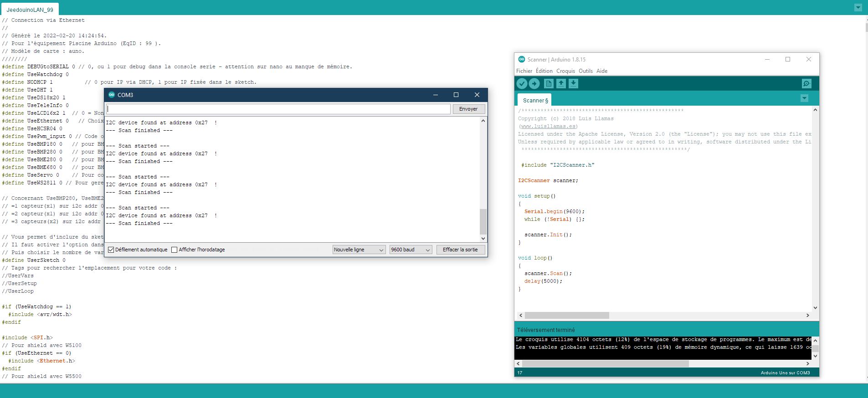
Task: Click the Arduino logo in Scanner title bar
Action: point(522,59)
